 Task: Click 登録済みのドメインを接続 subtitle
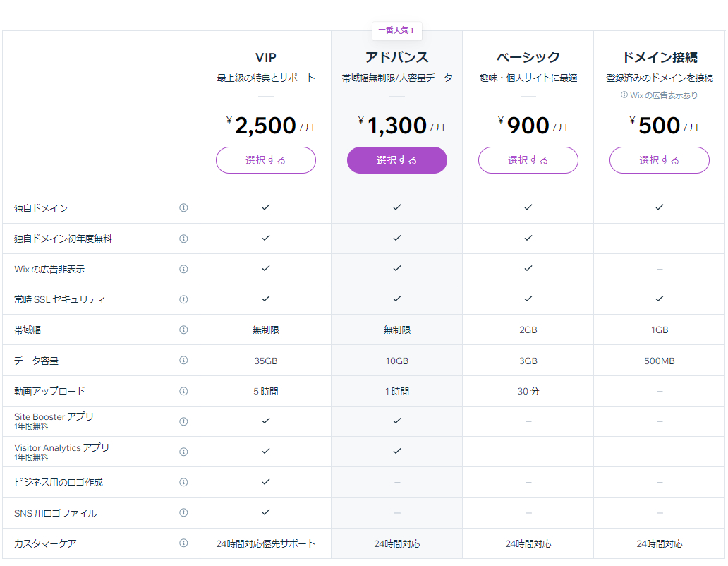pyautogui.click(x=660, y=78)
